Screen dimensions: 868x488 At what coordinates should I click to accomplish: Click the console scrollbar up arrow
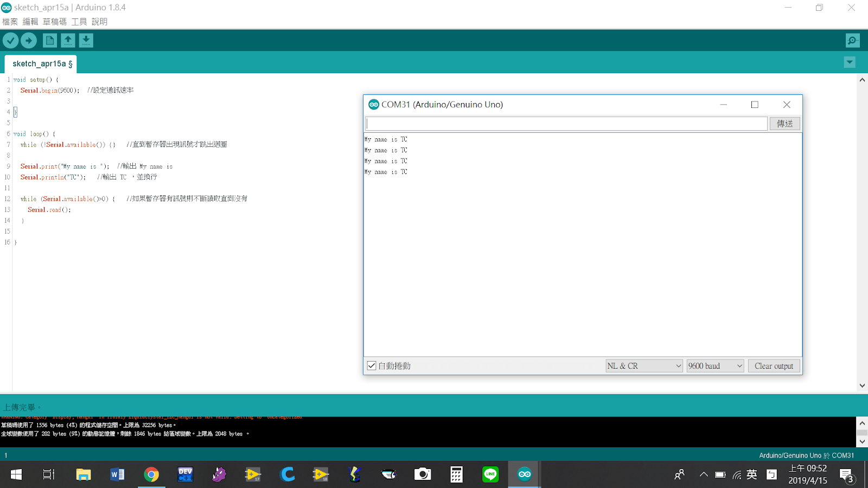point(862,422)
